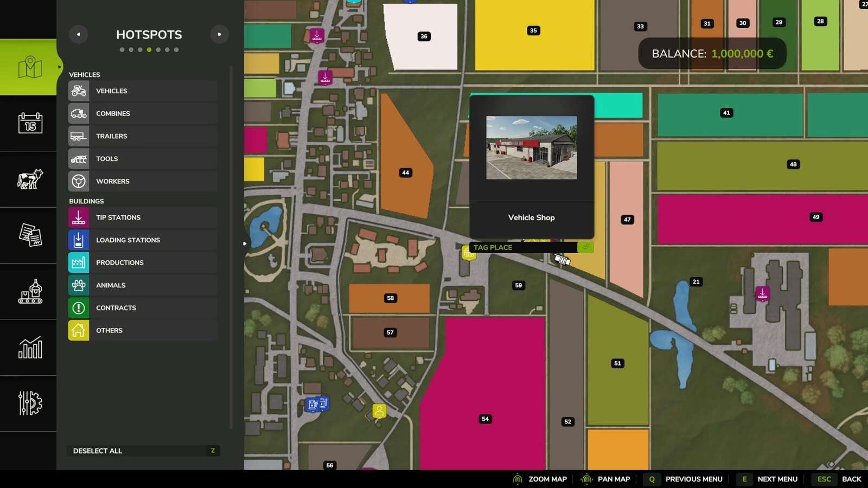This screenshot has height=488, width=868.
Task: Toggle Vehicles hotspot filter
Action: [x=143, y=91]
